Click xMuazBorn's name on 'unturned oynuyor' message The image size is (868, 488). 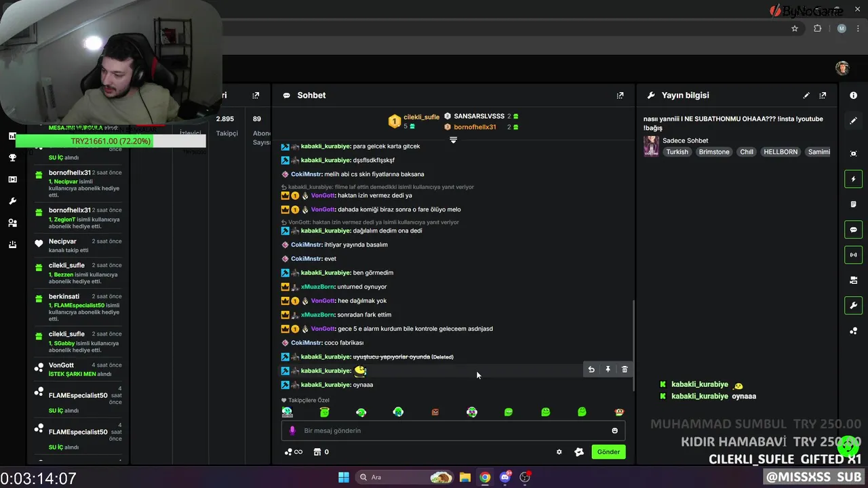[x=317, y=287]
